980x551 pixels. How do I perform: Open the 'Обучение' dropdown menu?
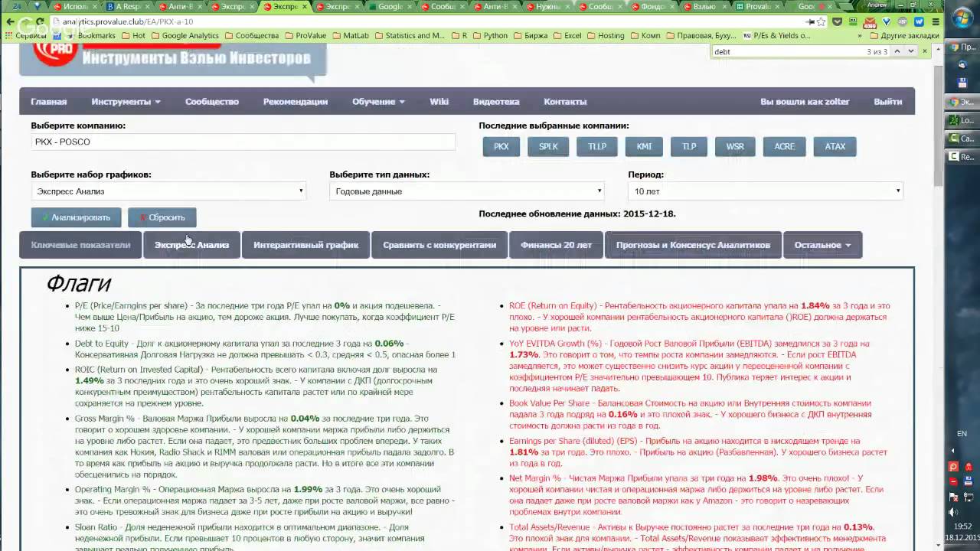(x=378, y=102)
